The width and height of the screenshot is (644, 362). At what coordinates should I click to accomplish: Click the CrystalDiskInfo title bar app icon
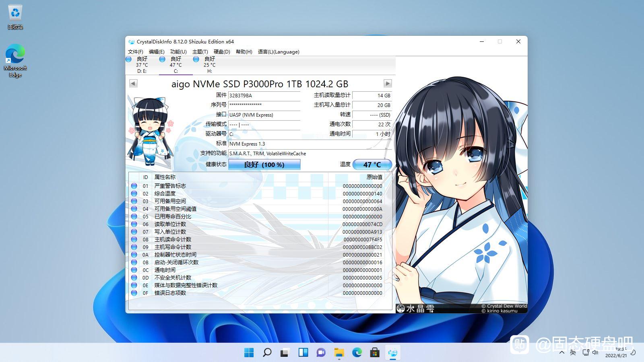[x=131, y=41]
